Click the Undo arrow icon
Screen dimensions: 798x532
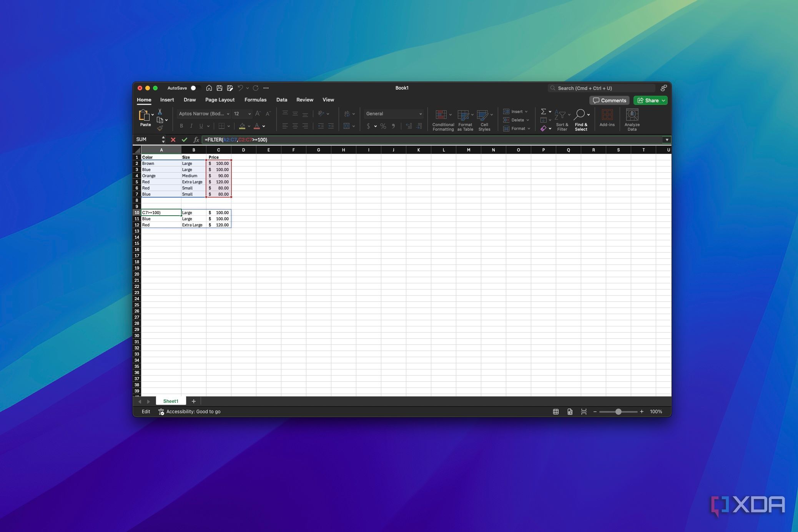point(240,88)
